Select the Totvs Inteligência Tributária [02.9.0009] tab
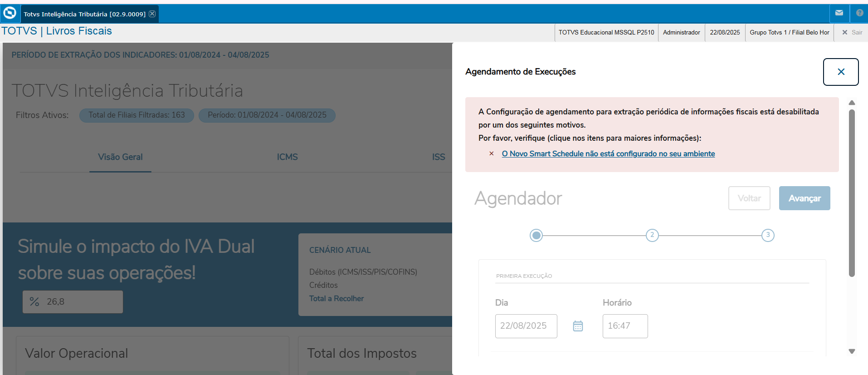This screenshot has height=375, width=868. click(89, 14)
